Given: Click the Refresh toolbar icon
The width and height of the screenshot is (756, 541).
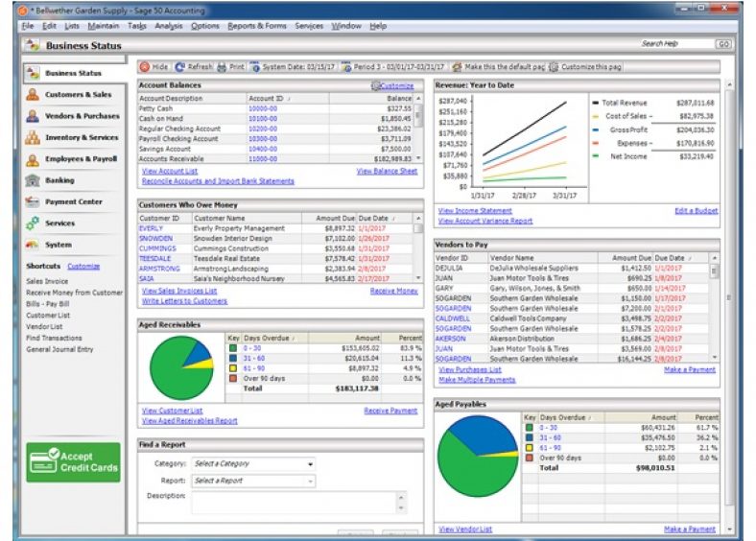Looking at the screenshot, I should coord(180,67).
